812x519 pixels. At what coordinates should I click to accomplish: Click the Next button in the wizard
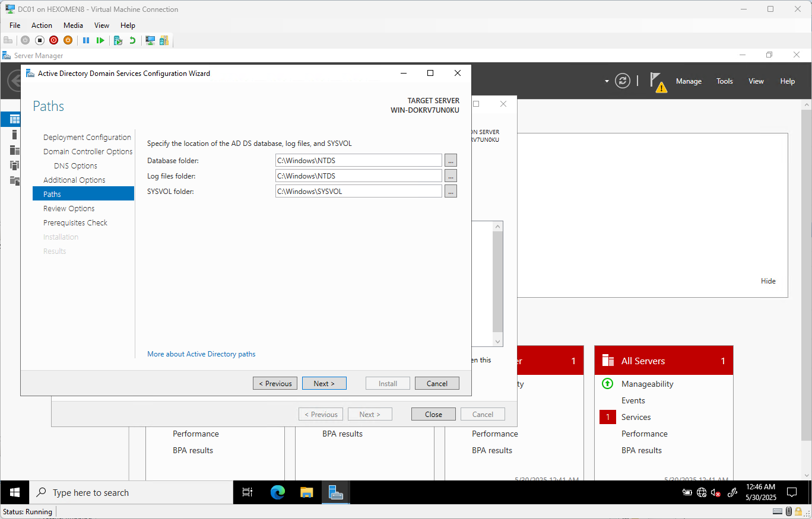[324, 383]
